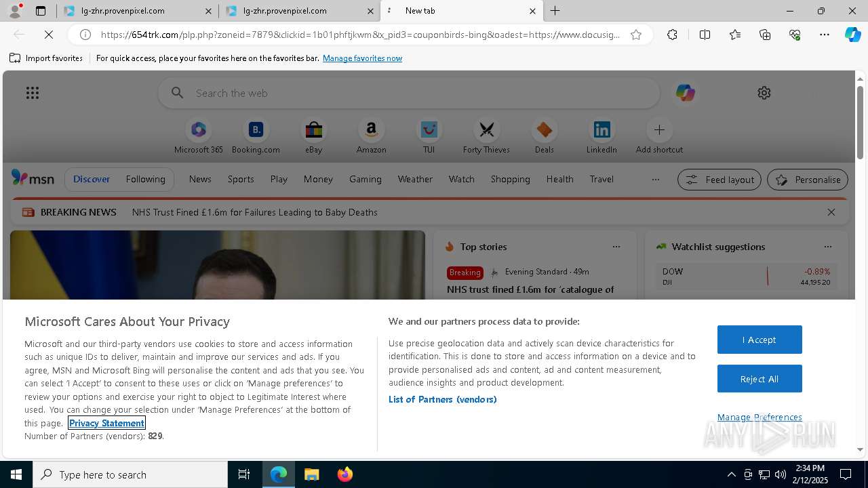Click Import favorites in favorites bar
This screenshot has height=488, width=868.
(46, 58)
